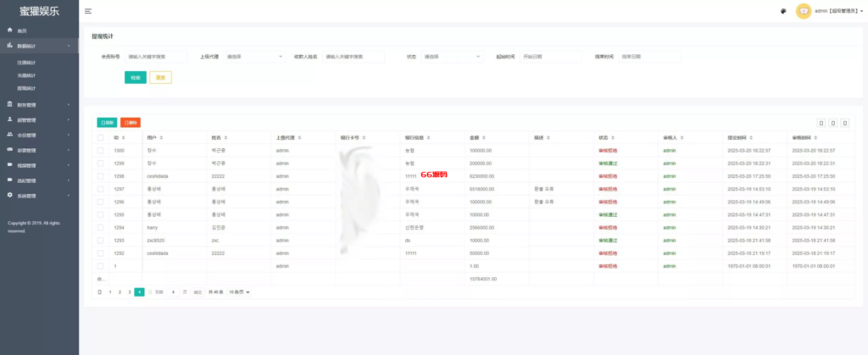Viewport: 868px width, 355px height.
Task: Sort table by the 提交时间 column arrows
Action: tap(751, 138)
